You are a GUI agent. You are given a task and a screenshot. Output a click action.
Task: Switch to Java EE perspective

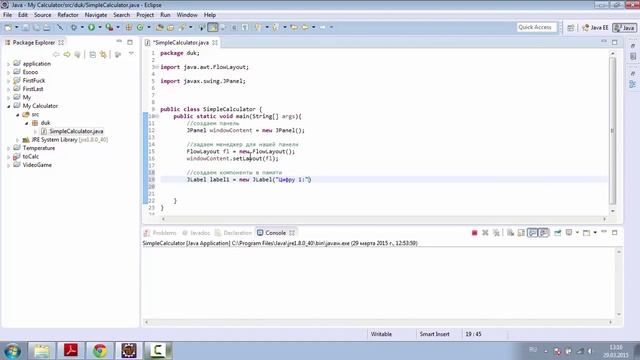tap(595, 27)
